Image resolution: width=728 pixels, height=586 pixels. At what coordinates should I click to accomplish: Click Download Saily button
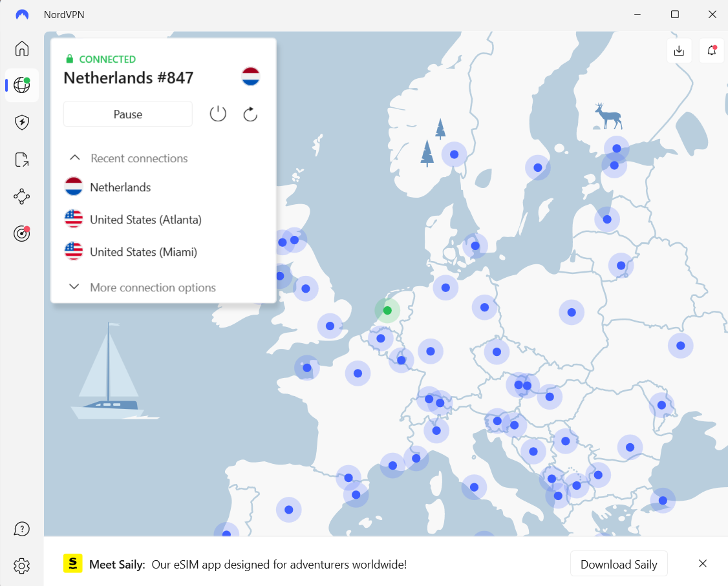(619, 564)
